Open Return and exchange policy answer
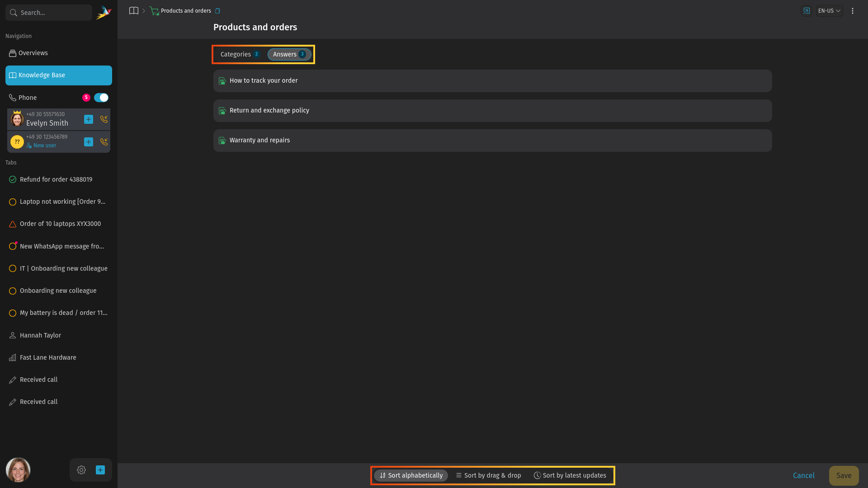Screen dimensions: 868x488 (x=492, y=111)
